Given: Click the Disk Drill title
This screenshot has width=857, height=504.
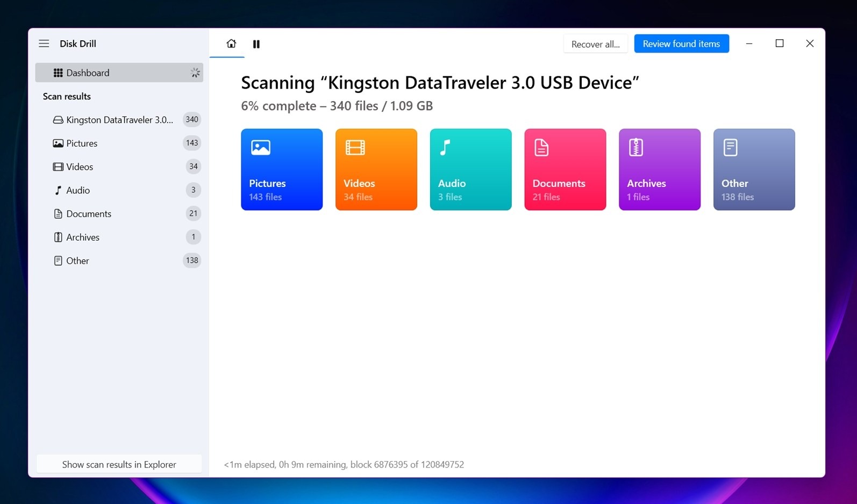Looking at the screenshot, I should (x=78, y=44).
